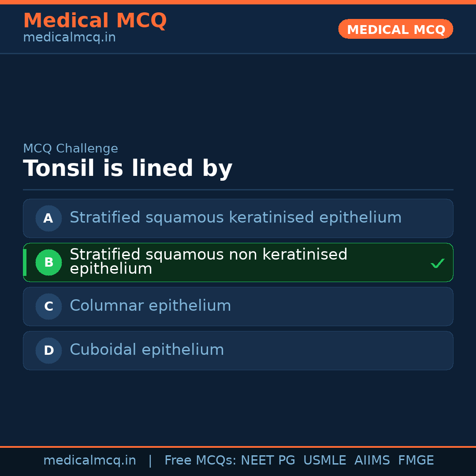476x476 pixels.
Task: Pick the letter D option circle
Action: coord(48,350)
